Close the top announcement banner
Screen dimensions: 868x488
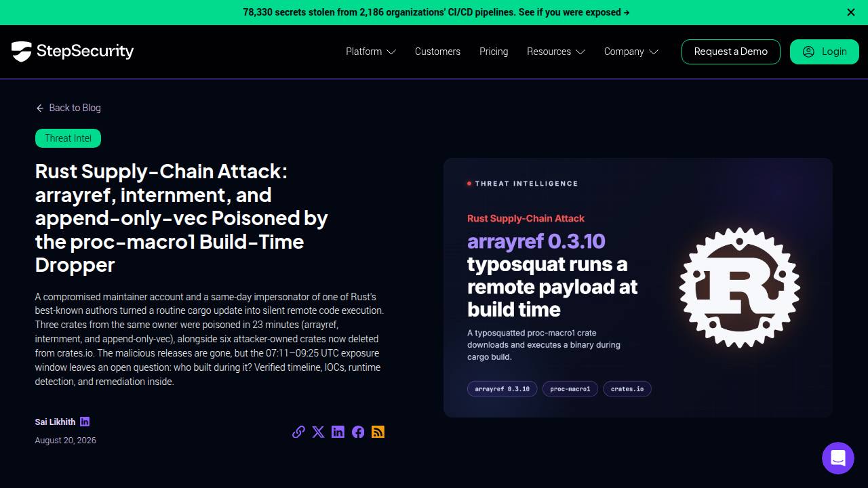pyautogui.click(x=851, y=12)
